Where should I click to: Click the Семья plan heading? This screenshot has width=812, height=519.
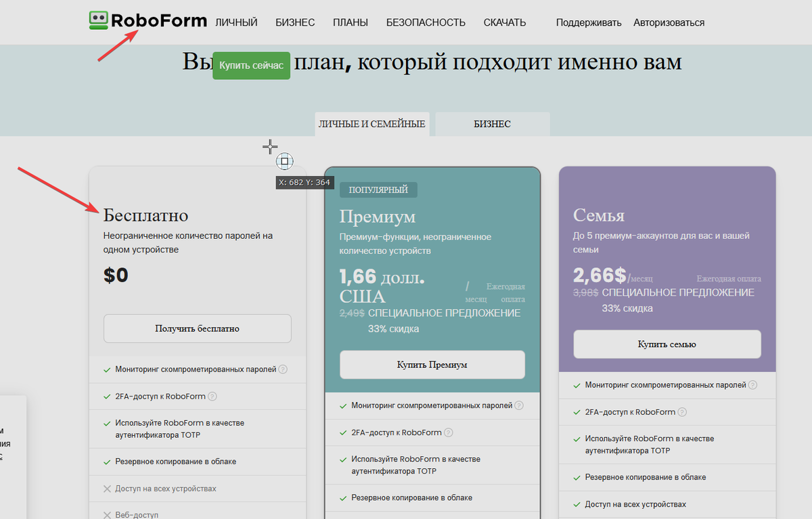pos(599,216)
